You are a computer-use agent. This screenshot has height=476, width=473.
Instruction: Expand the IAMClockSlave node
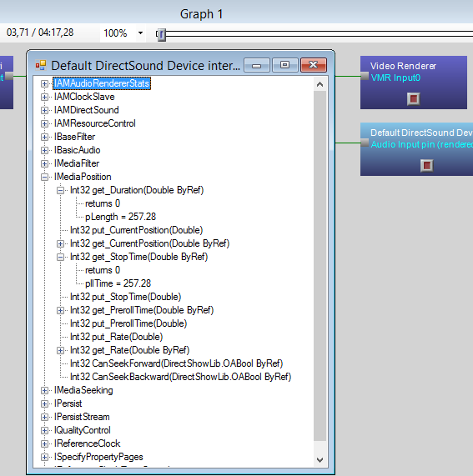click(x=44, y=97)
